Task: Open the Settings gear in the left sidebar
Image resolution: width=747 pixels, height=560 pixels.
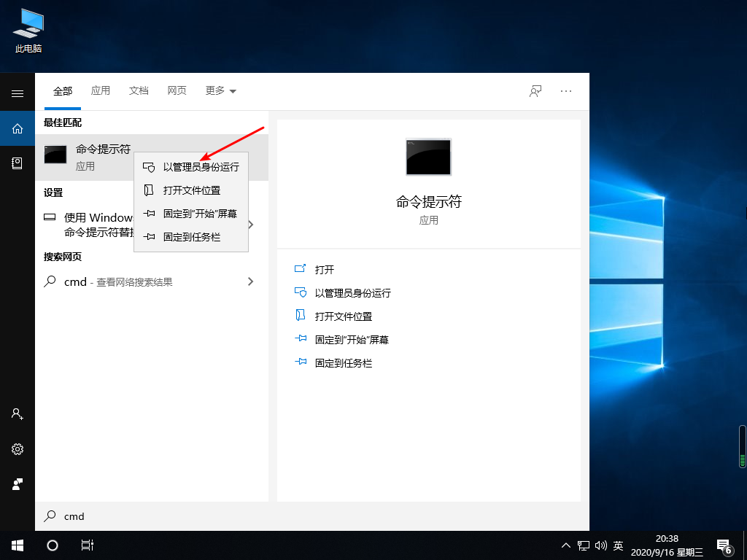Action: [x=18, y=449]
